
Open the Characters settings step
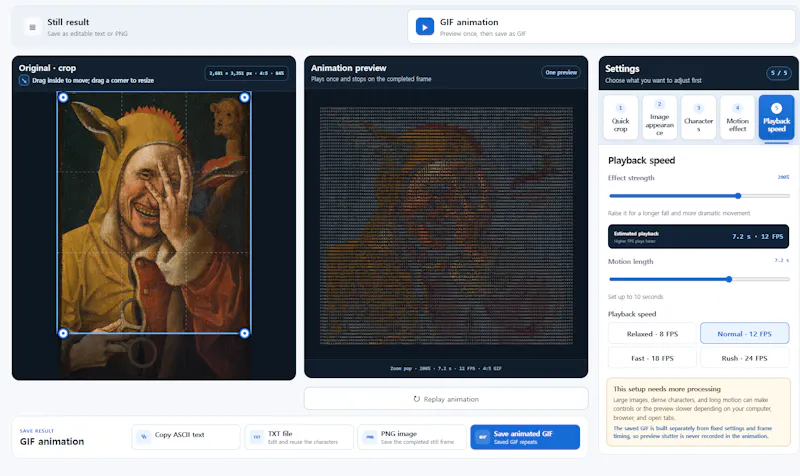[x=698, y=117]
